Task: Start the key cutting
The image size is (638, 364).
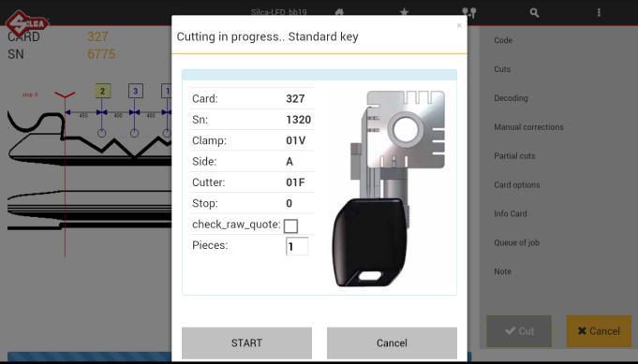Action: (x=246, y=342)
